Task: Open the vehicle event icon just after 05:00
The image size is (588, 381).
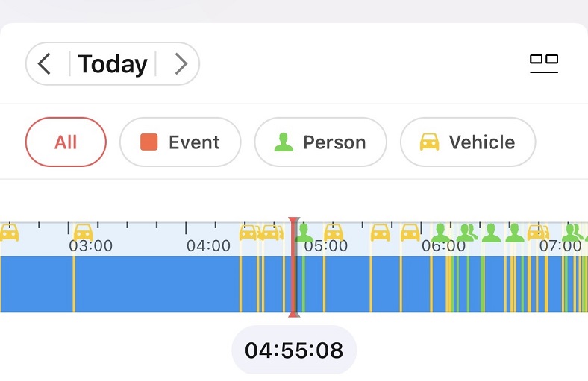Action: coord(333,232)
